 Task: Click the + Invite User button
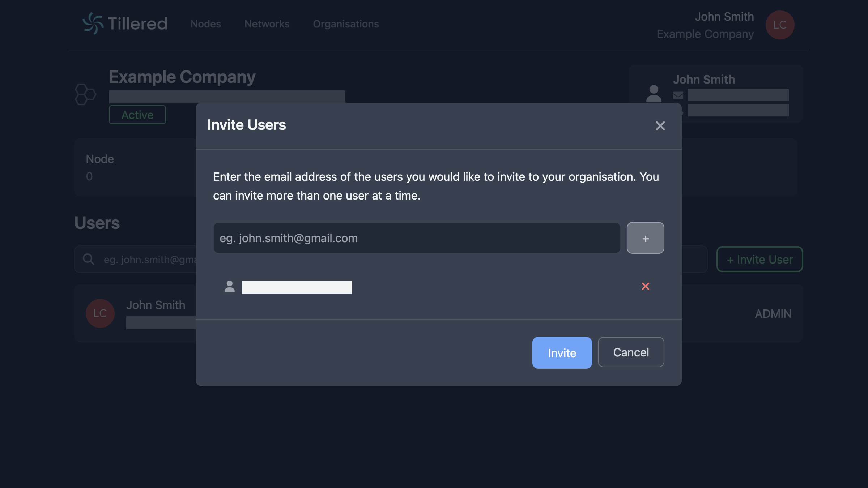coord(759,259)
